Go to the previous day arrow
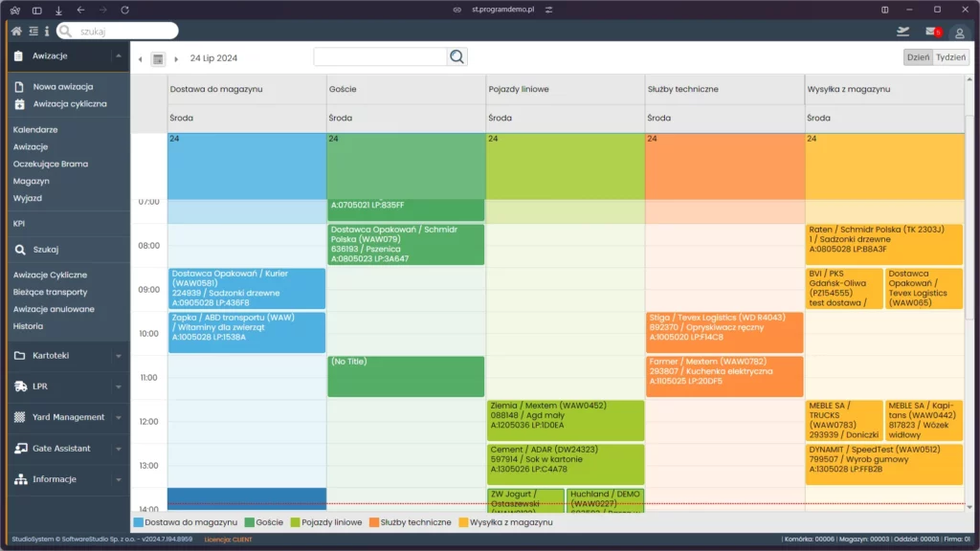 coord(141,58)
